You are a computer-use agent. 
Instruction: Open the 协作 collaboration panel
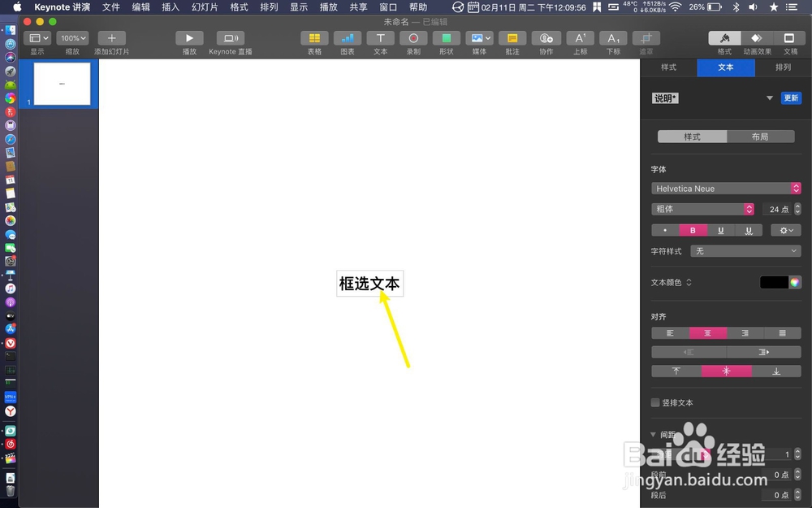546,38
